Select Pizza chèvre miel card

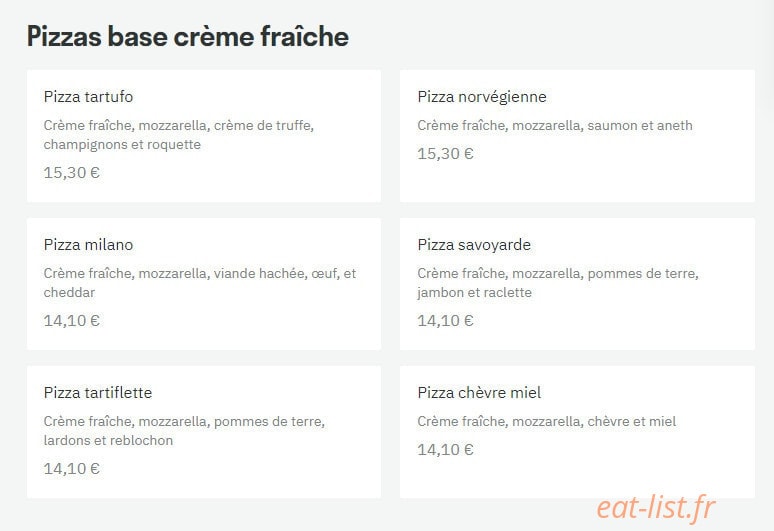[577, 432]
